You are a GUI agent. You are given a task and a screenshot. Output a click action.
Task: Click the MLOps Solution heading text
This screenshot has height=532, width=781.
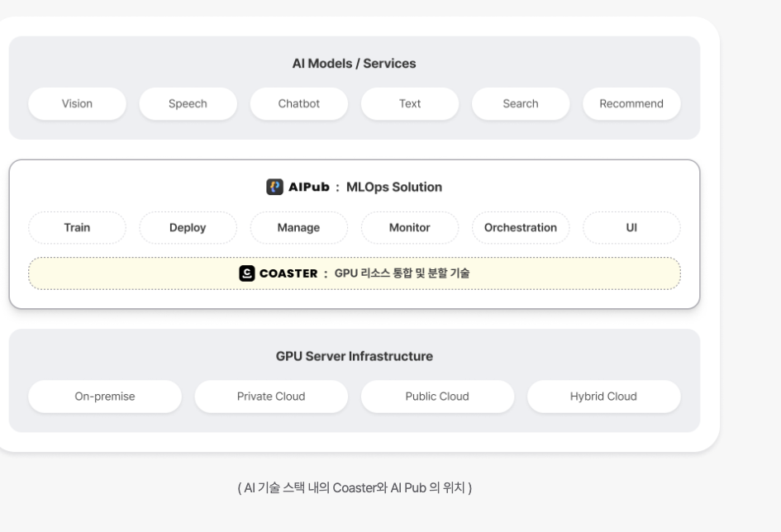click(394, 188)
